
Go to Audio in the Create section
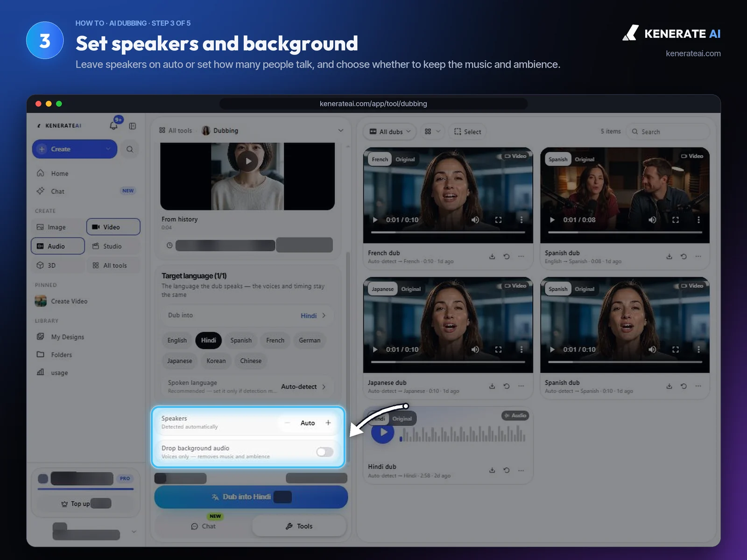[58, 246]
